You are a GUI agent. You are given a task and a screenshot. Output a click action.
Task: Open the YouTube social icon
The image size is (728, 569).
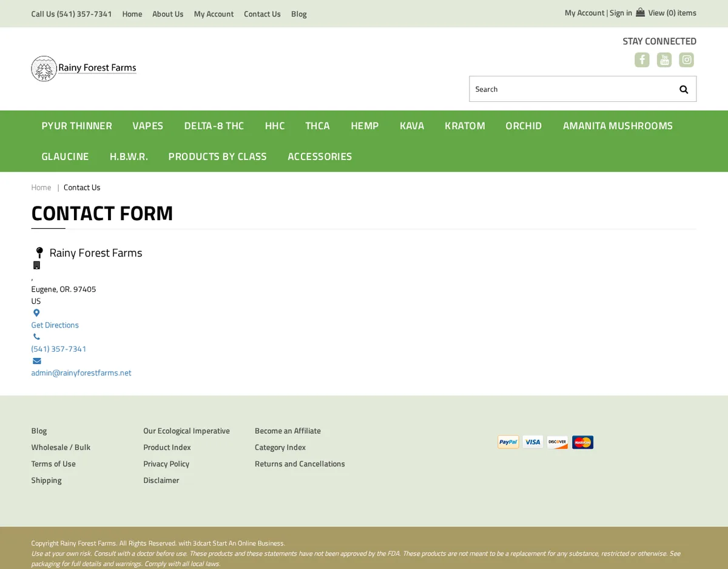pyautogui.click(x=664, y=59)
